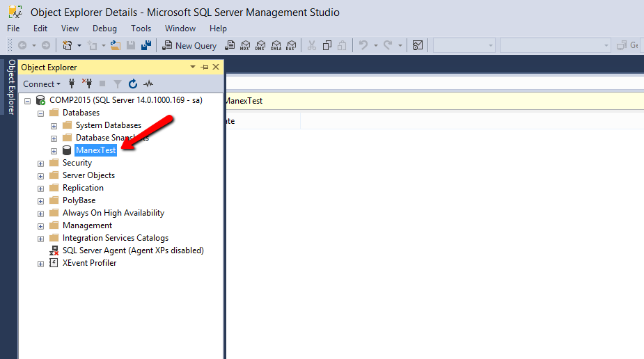Open the View menu
The height and width of the screenshot is (359, 644).
[x=70, y=29]
